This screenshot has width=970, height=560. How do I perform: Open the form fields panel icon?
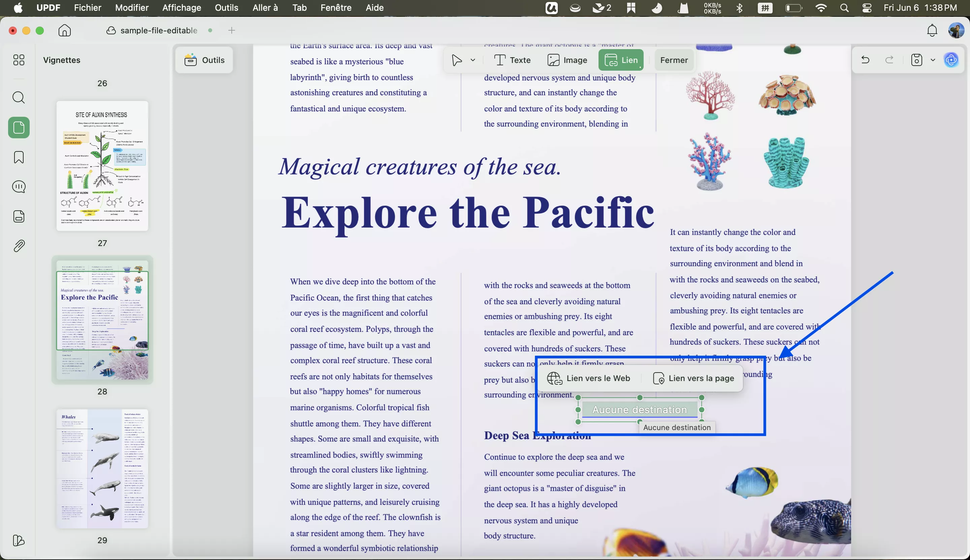[x=19, y=216]
